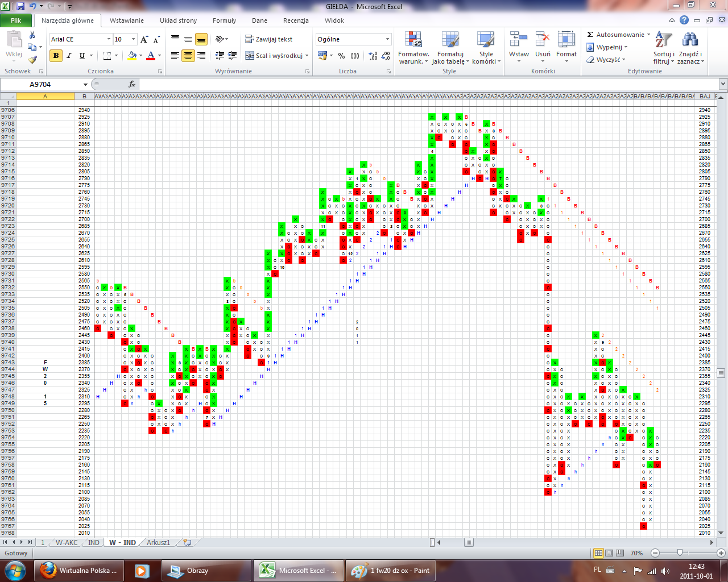Toggle horizontal center alignment

tap(188, 56)
